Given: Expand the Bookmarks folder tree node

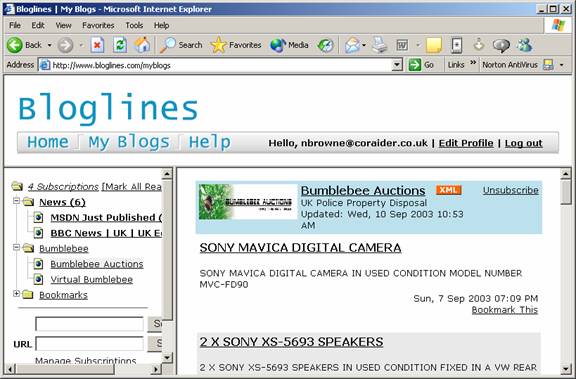Looking at the screenshot, I should point(16,293).
